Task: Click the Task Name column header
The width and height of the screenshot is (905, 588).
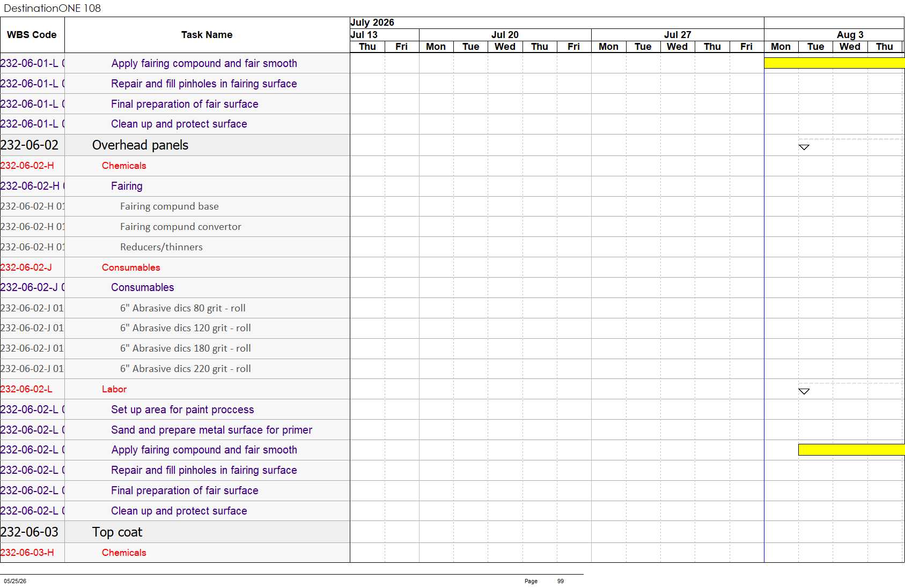Action: click(207, 35)
